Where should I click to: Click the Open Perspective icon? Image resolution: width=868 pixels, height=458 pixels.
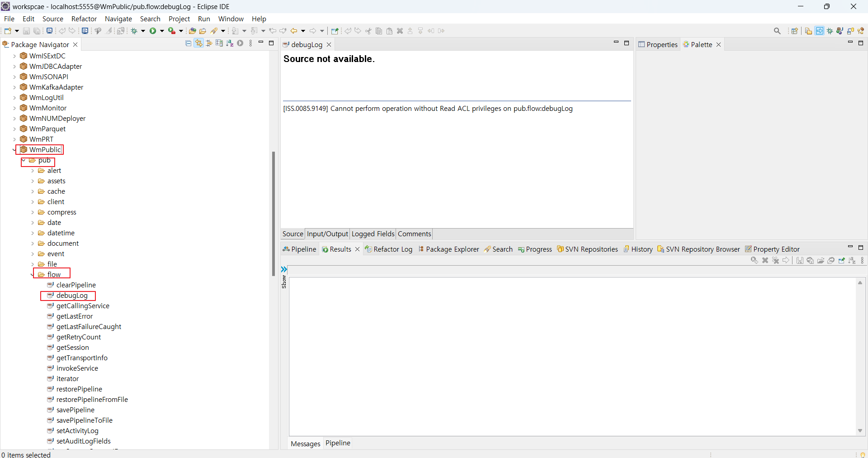tap(794, 31)
